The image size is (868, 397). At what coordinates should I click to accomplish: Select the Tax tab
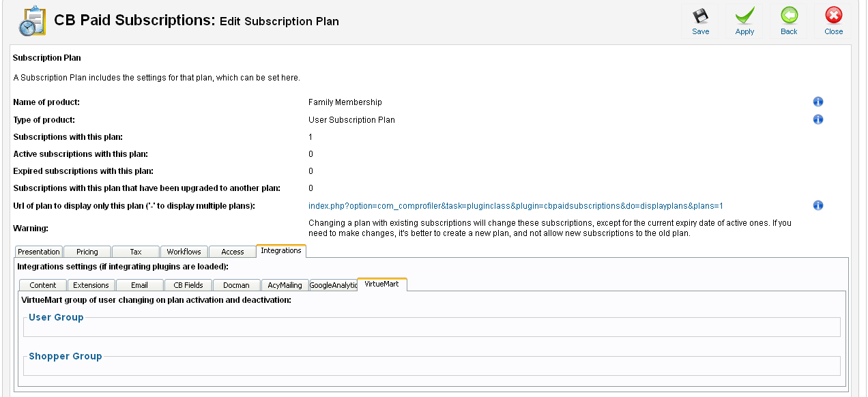136,252
